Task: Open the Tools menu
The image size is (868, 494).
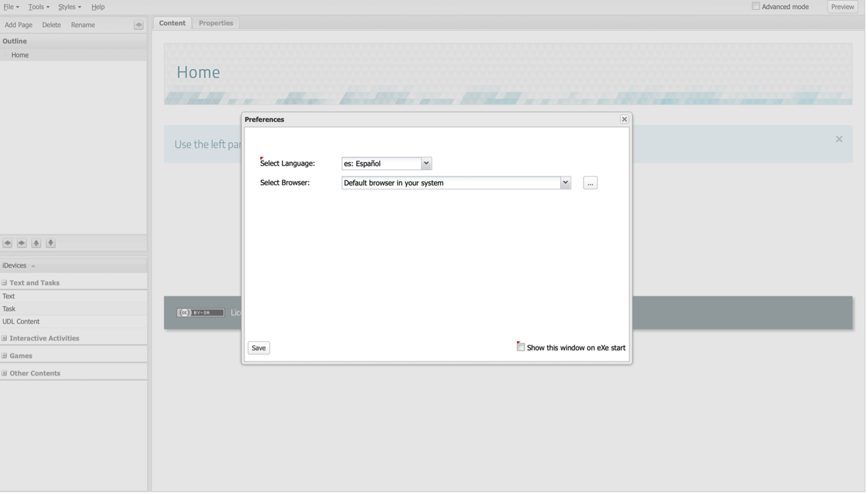Action: coord(38,7)
